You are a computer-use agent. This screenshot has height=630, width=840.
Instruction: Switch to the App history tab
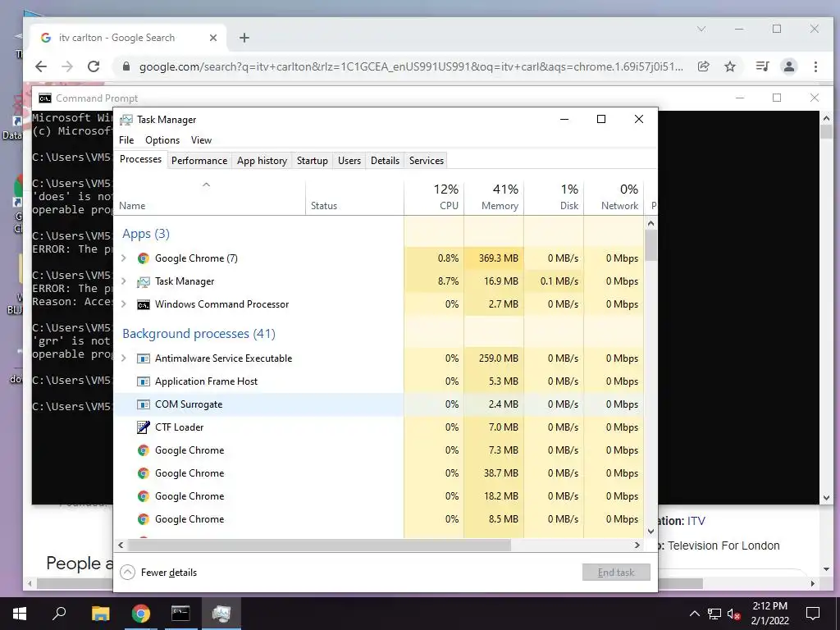pos(262,161)
